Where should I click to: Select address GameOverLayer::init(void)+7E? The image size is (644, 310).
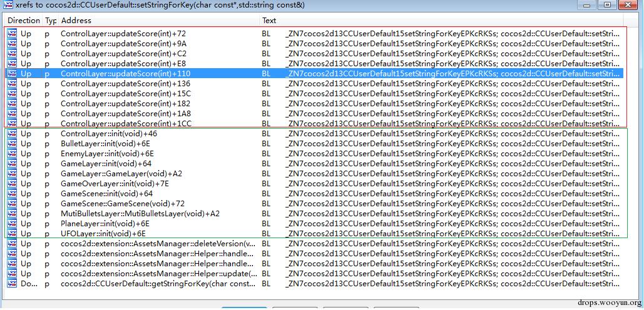[x=115, y=183]
